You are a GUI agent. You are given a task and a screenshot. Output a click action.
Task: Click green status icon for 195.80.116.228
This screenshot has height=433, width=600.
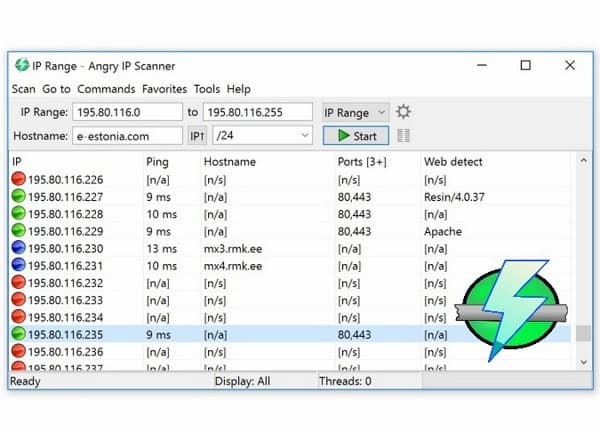pyautogui.click(x=18, y=213)
